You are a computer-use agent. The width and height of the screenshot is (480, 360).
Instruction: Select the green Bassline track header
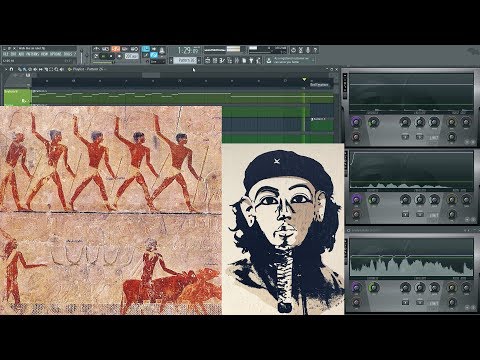(17, 97)
